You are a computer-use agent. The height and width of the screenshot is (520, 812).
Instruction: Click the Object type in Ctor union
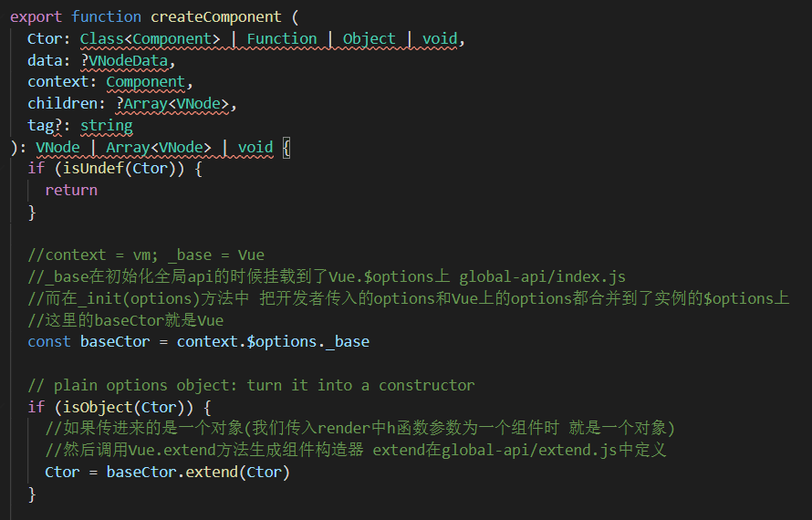click(370, 39)
